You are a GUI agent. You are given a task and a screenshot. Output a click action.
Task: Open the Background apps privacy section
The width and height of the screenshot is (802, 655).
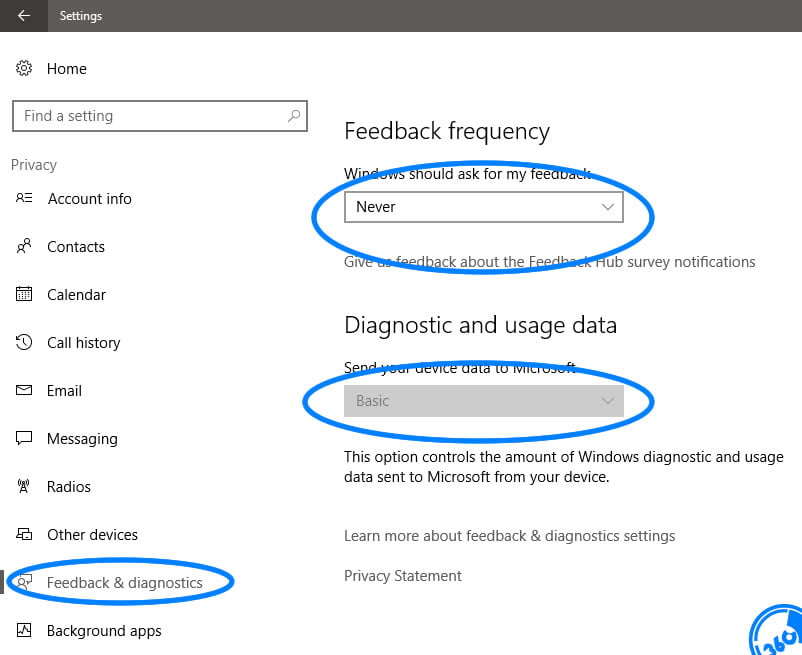coord(104,630)
